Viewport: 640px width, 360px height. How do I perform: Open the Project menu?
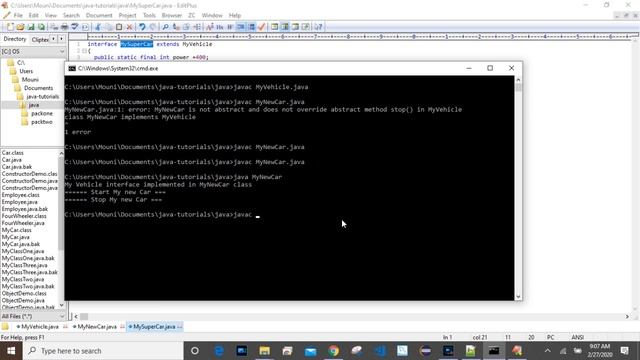[127, 16]
